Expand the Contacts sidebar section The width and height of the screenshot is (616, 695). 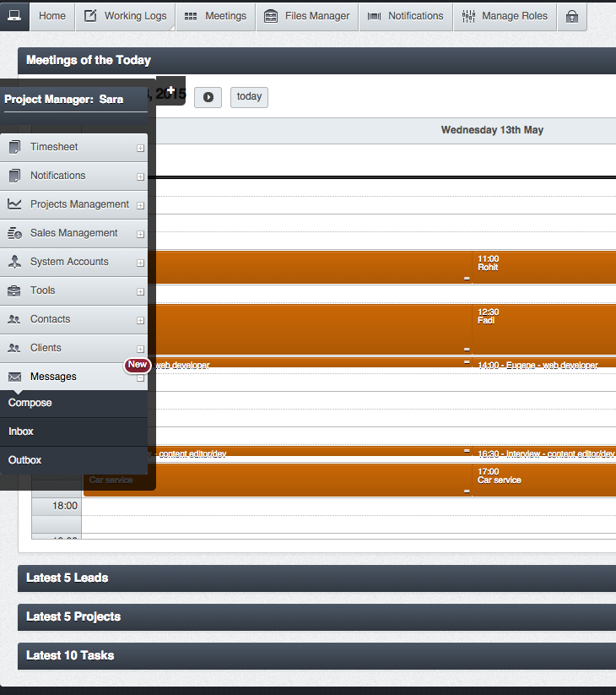coord(140,321)
